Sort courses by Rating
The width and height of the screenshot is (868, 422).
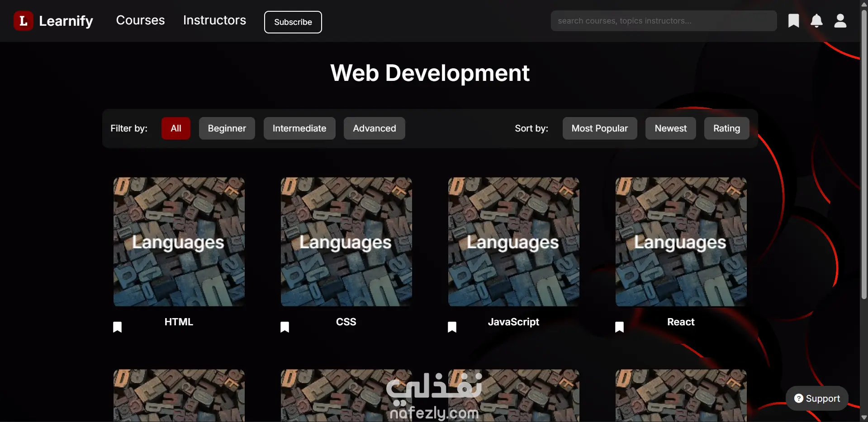(x=726, y=128)
